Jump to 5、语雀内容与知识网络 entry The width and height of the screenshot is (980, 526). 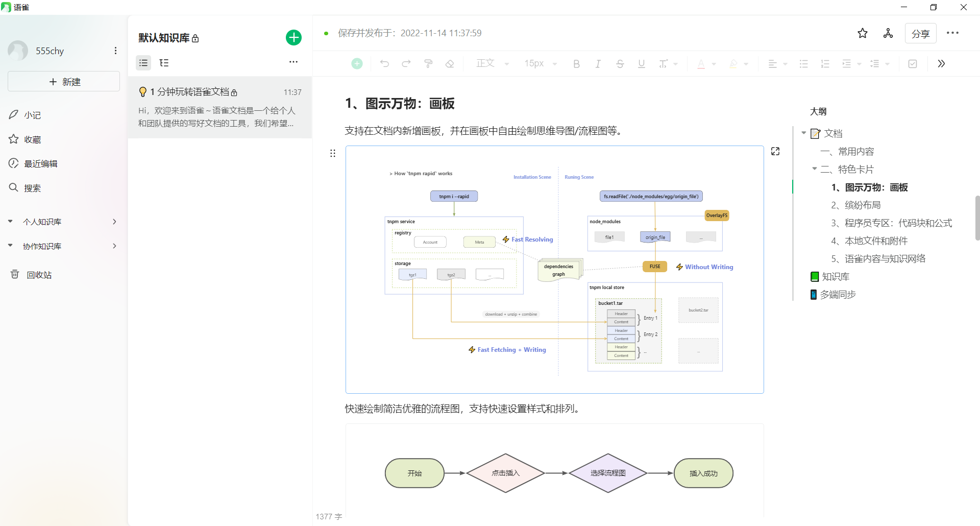click(878, 258)
